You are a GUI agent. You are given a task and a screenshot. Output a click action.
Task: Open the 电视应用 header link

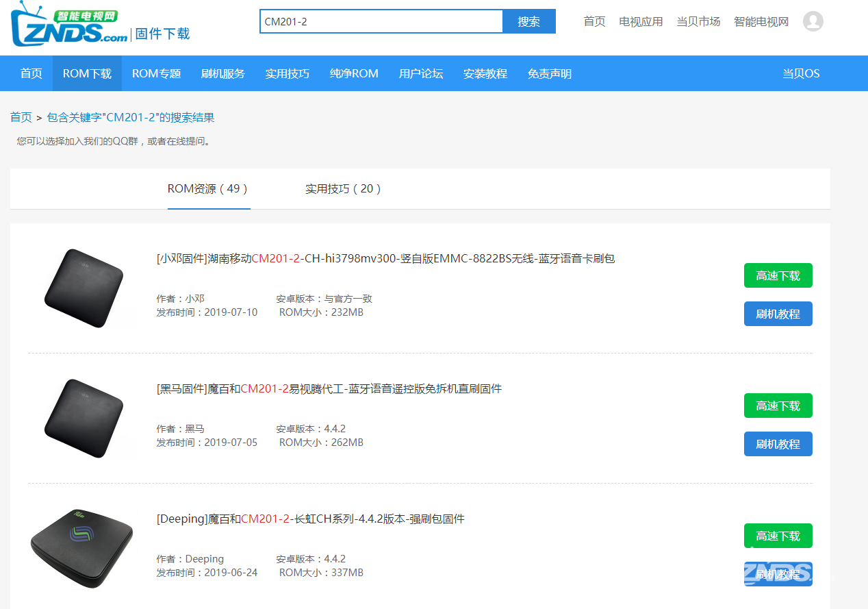point(641,21)
